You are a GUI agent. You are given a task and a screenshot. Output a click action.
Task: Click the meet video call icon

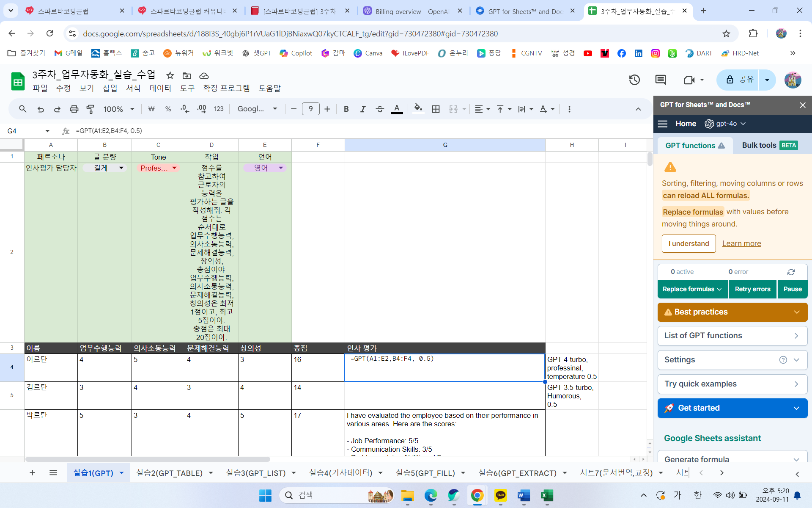point(689,80)
